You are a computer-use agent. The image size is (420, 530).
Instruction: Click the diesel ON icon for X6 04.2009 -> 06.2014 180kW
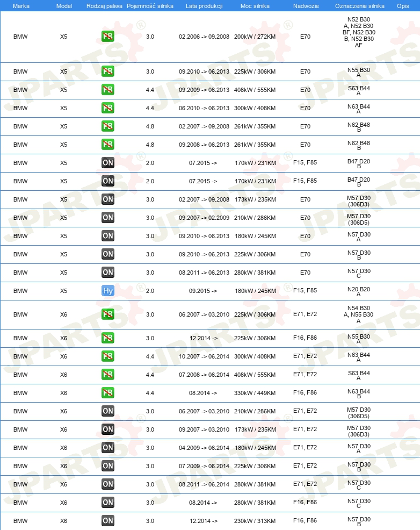coord(108,447)
